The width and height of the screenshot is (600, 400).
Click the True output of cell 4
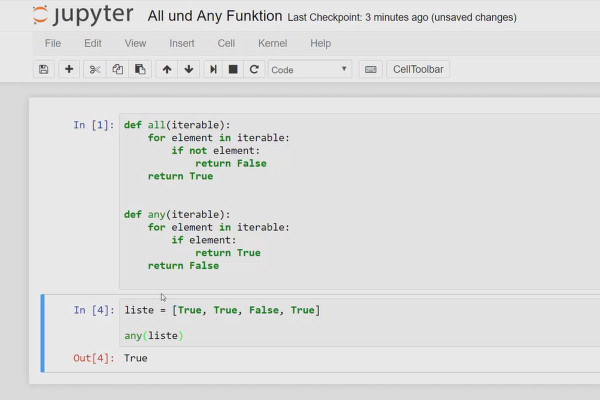click(x=135, y=358)
